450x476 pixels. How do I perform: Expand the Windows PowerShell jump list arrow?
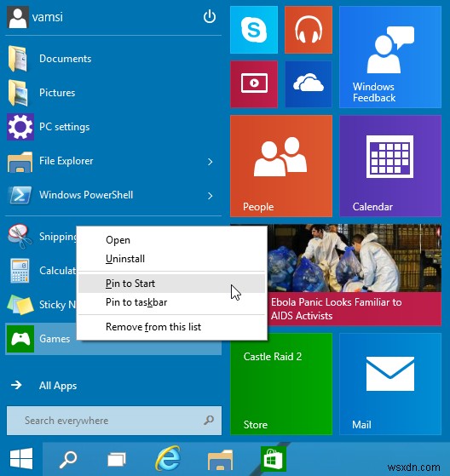(210, 196)
